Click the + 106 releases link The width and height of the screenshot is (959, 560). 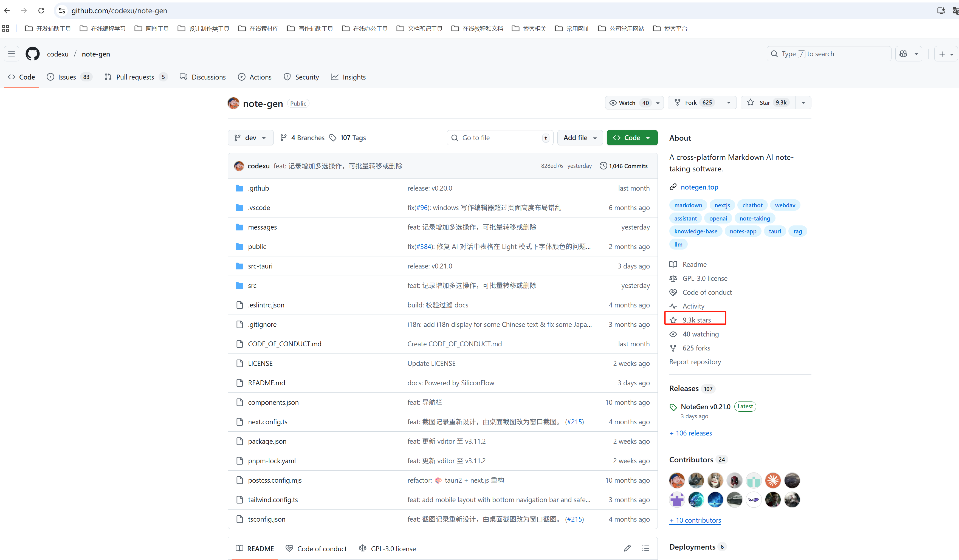690,433
